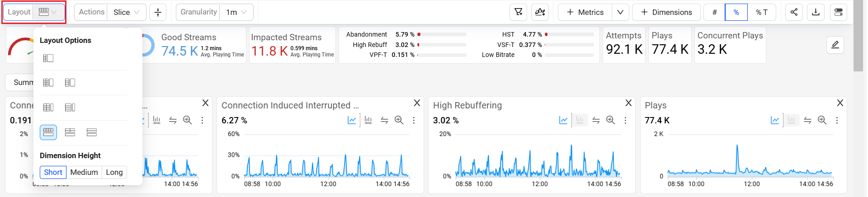868x197 pixels.
Task: Close the High Rebuffering chart panel
Action: (628, 103)
